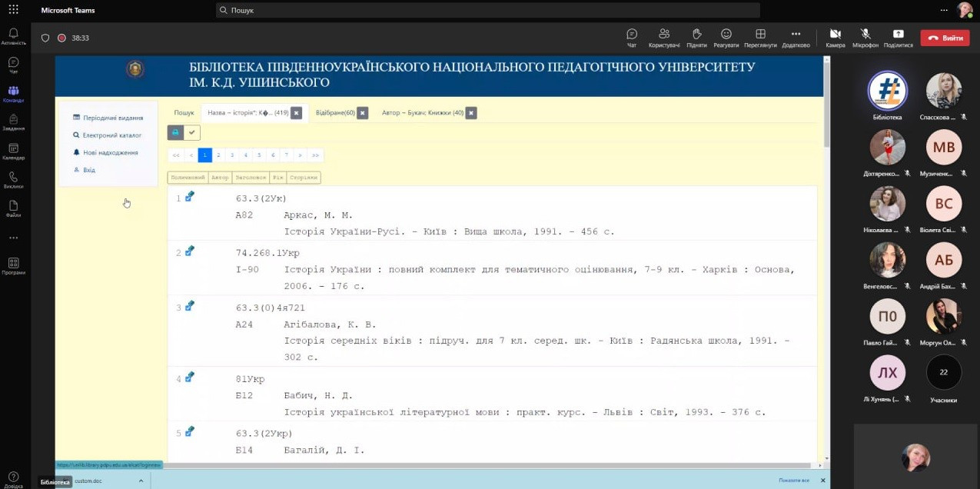Open the Додатково more options menu

(796, 37)
